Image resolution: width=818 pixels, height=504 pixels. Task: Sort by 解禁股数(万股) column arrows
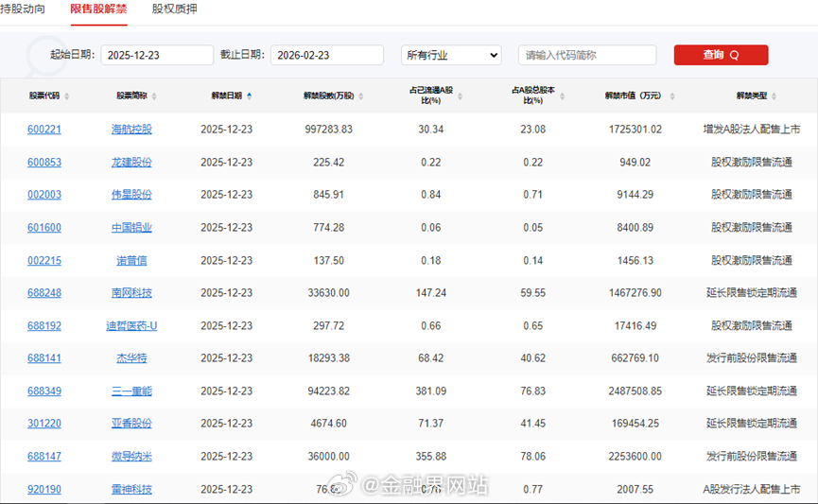[x=361, y=96]
